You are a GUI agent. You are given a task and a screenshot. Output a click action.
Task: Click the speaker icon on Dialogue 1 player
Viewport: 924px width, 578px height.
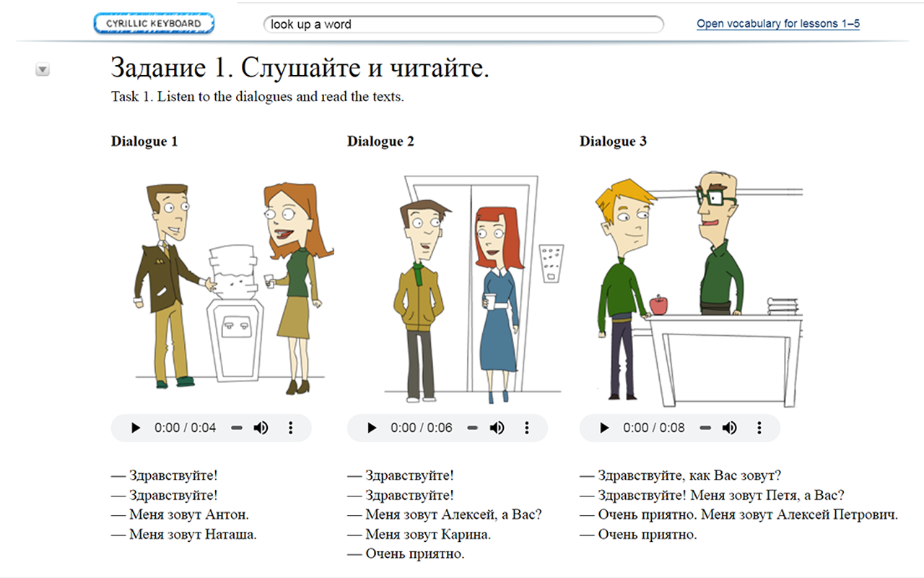point(261,428)
